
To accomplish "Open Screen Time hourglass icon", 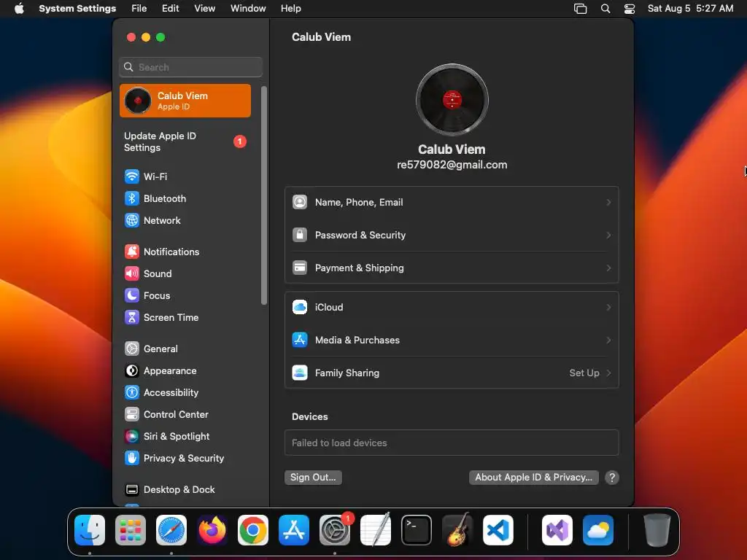I will (x=131, y=317).
